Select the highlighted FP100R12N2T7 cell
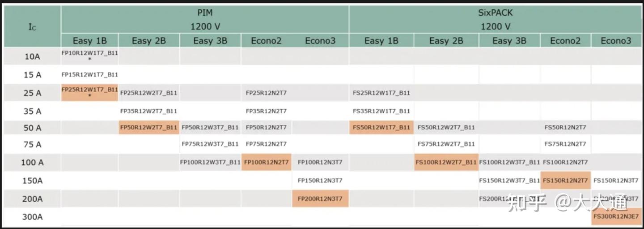This screenshot has height=229, width=644. (266, 162)
